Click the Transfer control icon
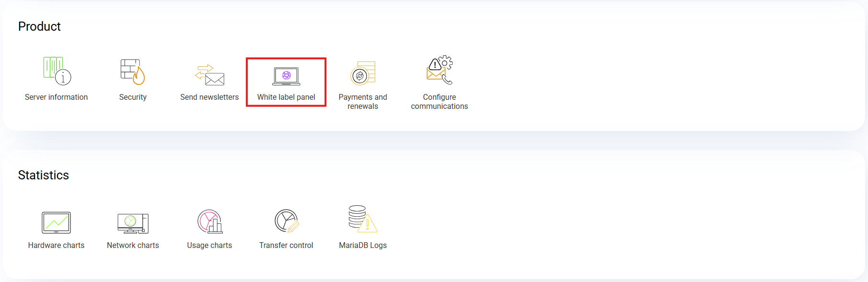Screen dimensions: 868x282 [x=286, y=221]
